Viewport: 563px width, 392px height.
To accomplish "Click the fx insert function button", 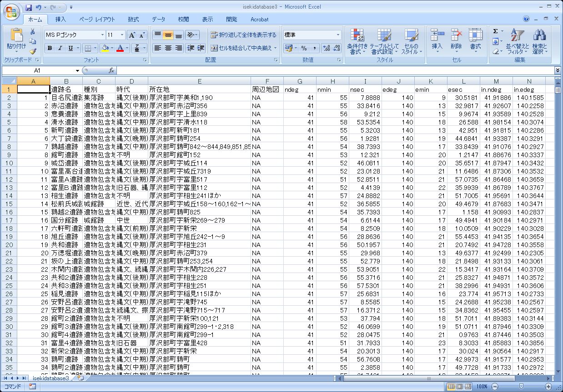I will pos(111,70).
